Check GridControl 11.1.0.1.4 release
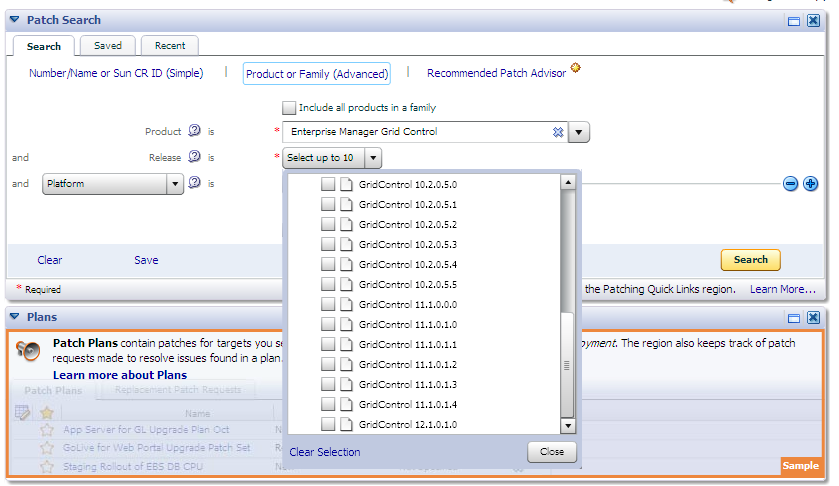This screenshot has width=839, height=486. pyautogui.click(x=328, y=404)
